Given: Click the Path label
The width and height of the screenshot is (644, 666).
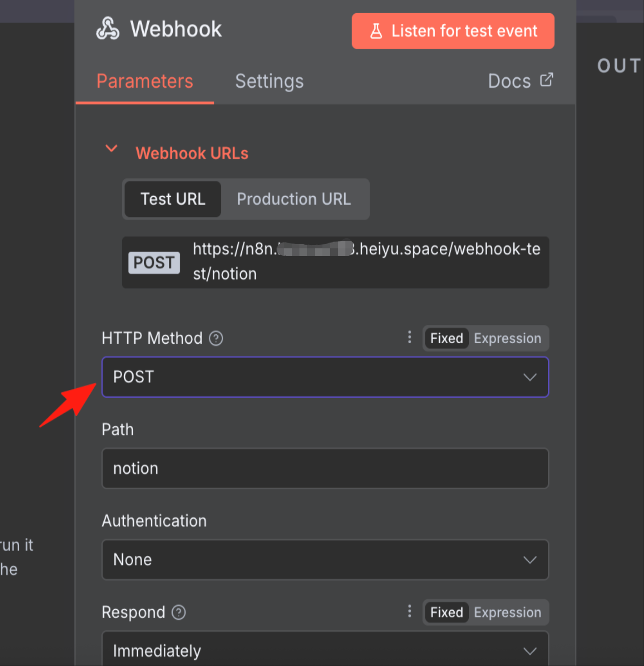Looking at the screenshot, I should pos(117,430).
